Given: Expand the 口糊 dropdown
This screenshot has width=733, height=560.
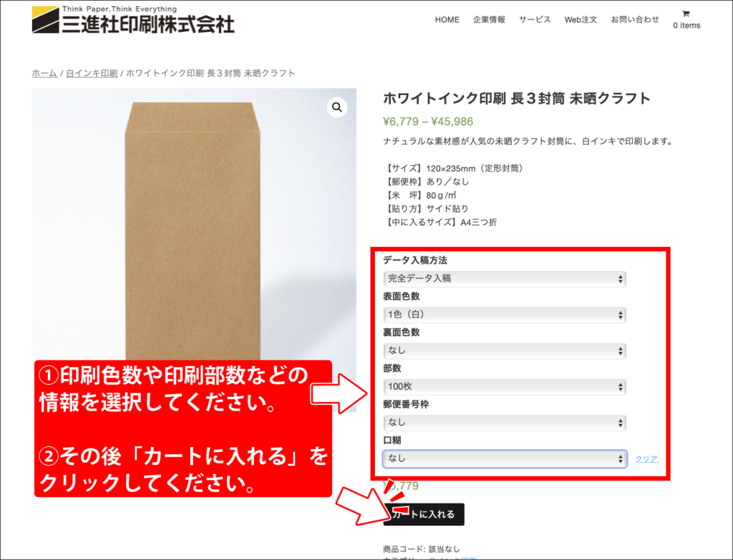Looking at the screenshot, I should pos(505,458).
